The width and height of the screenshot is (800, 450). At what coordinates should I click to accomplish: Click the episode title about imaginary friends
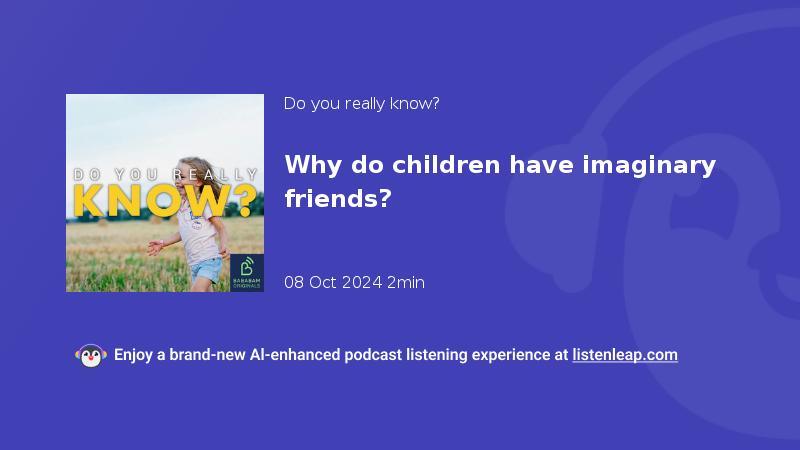[500, 182]
